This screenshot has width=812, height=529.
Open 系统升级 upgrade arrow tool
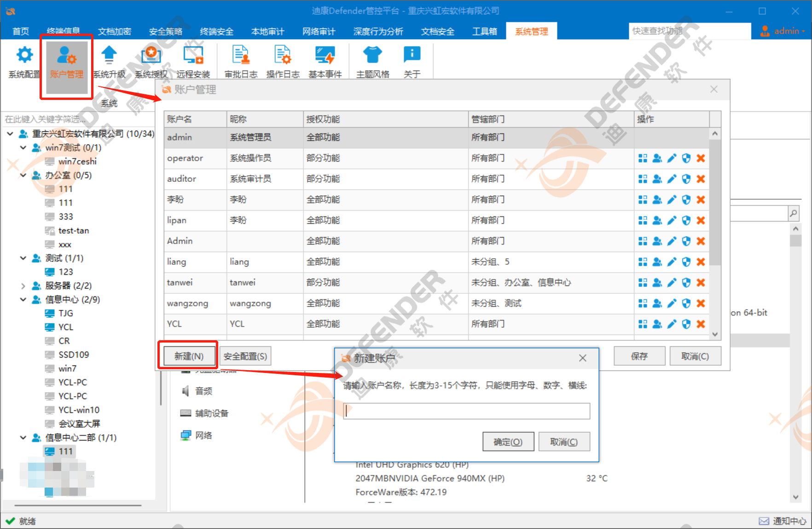coord(109,62)
